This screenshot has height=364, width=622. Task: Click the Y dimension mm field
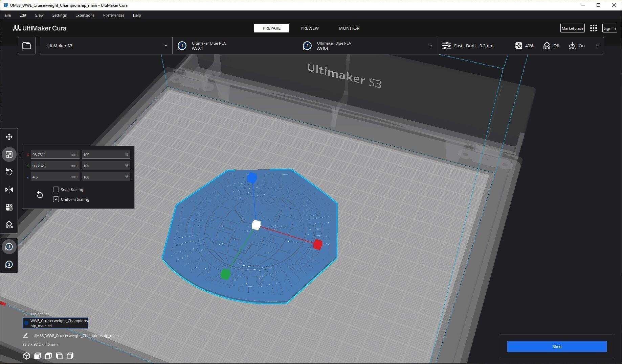(x=55, y=166)
